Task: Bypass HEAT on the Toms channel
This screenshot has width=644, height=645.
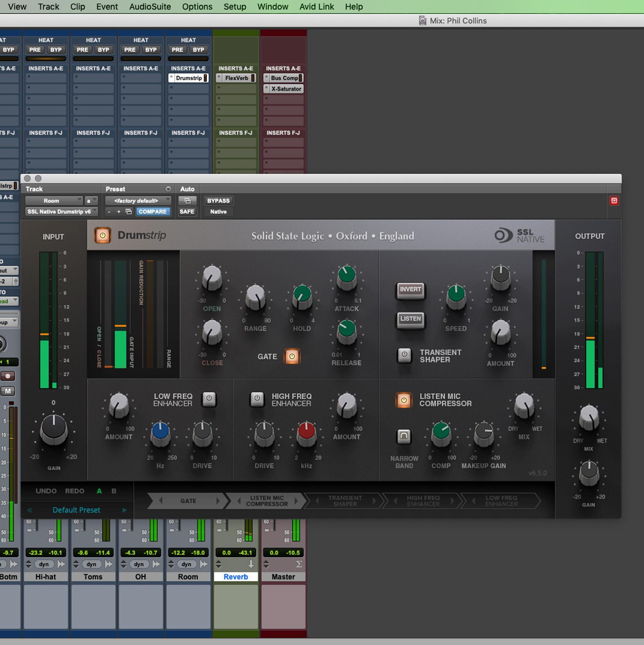Action: point(104,50)
